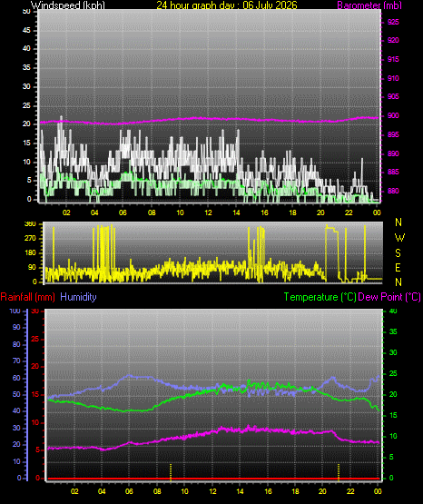The height and width of the screenshot is (504, 423).
Task: Click the 40 temperature axis tick
Action: [x=393, y=311]
